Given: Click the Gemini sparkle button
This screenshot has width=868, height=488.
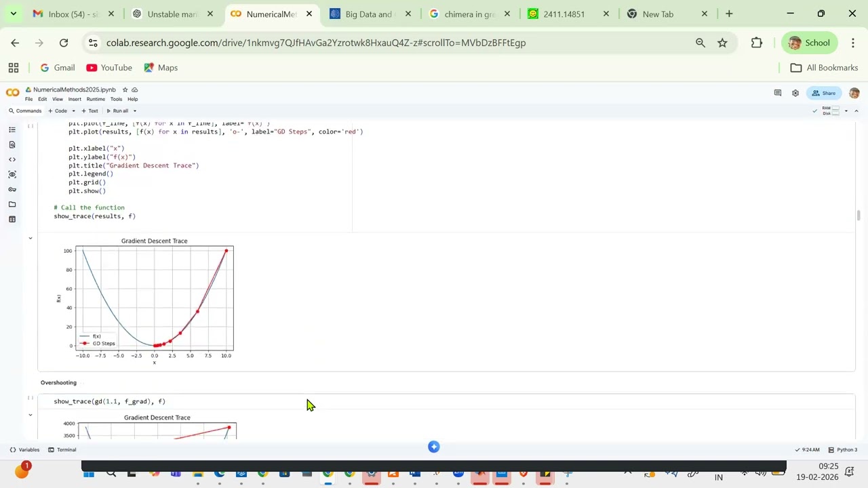Looking at the screenshot, I should tap(434, 447).
